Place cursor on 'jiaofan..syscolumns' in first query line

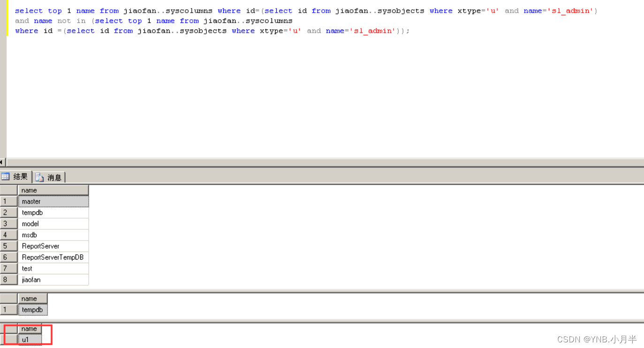(x=168, y=11)
